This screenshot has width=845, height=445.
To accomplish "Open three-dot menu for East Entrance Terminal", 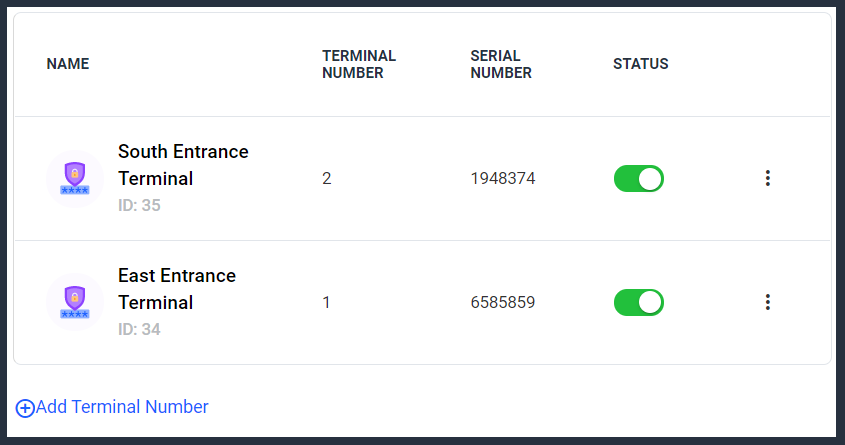I will (768, 302).
